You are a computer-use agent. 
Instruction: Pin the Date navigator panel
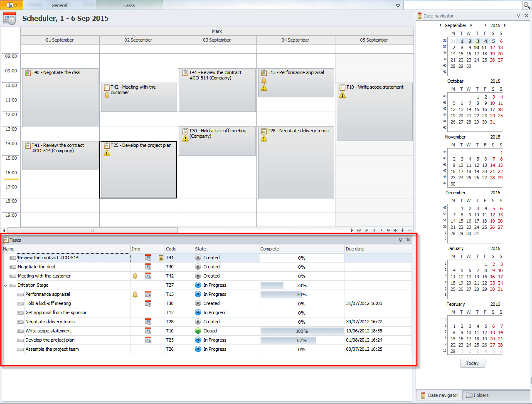tap(518, 16)
